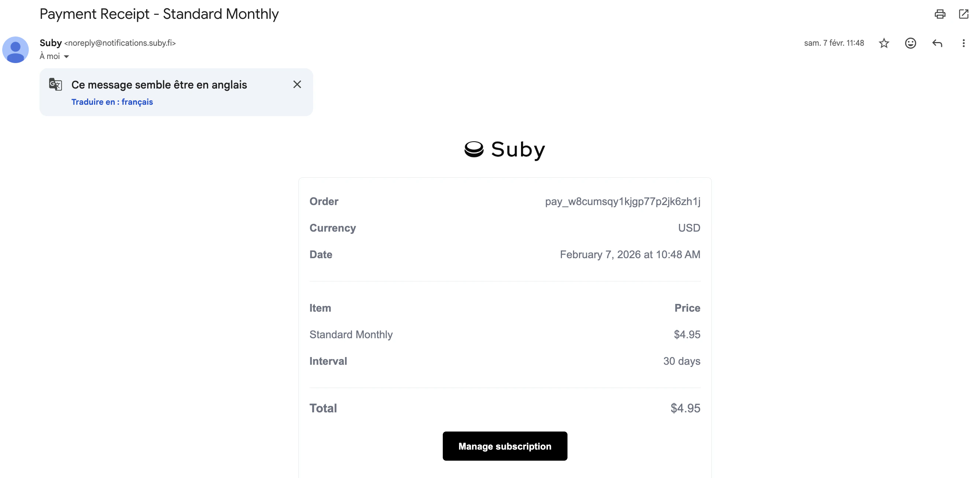Reply to the Suby email
The image size is (980, 478).
click(937, 43)
